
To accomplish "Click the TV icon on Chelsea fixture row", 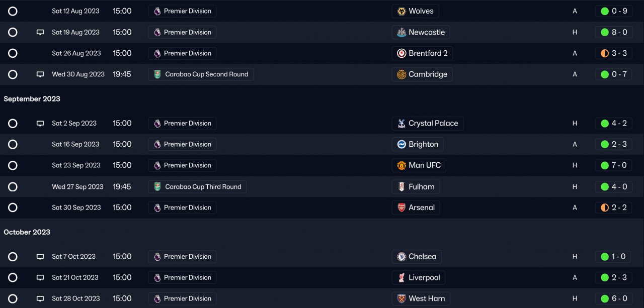I will (x=40, y=257).
